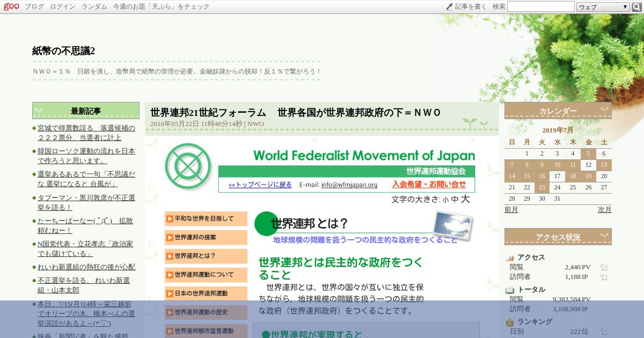Open recent post タブーマン・黒川敦彦

[x=86, y=202]
